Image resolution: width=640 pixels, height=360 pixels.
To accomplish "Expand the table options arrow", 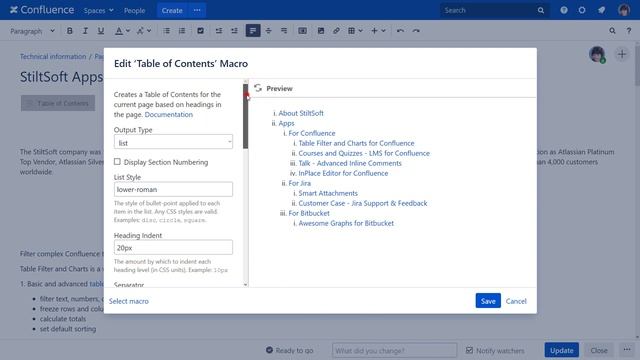I will 361,31.
